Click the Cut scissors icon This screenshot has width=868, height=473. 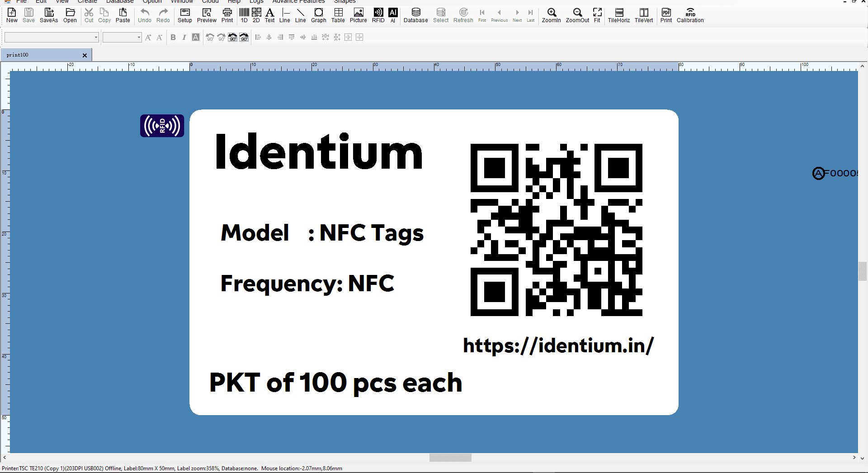(89, 15)
